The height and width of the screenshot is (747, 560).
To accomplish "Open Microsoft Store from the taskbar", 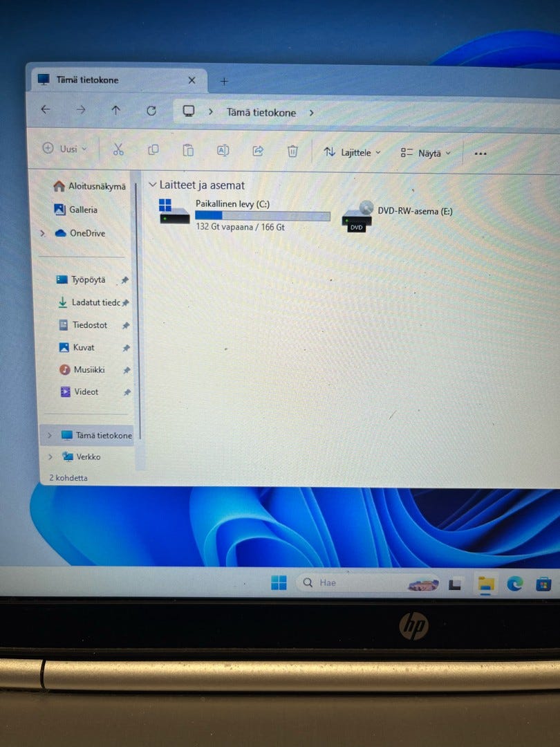I will click(543, 584).
